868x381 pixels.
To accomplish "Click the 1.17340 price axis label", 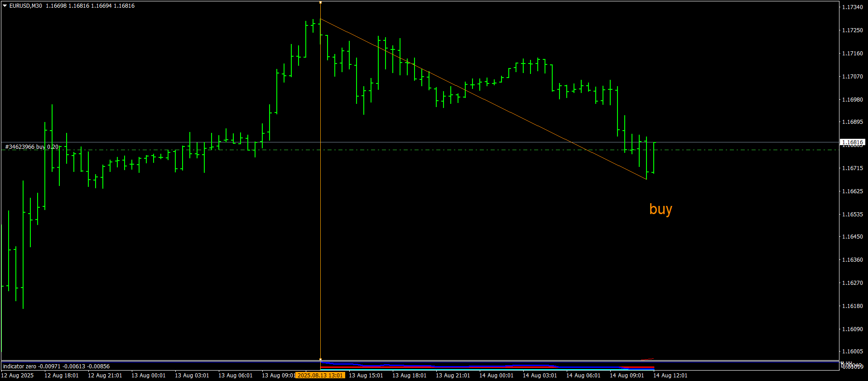I will tap(852, 7).
